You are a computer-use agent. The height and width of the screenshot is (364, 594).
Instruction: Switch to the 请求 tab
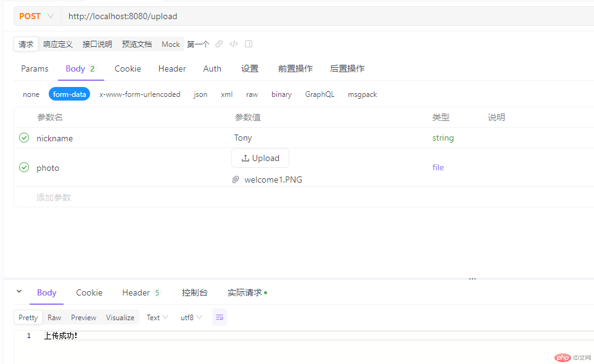click(x=26, y=44)
